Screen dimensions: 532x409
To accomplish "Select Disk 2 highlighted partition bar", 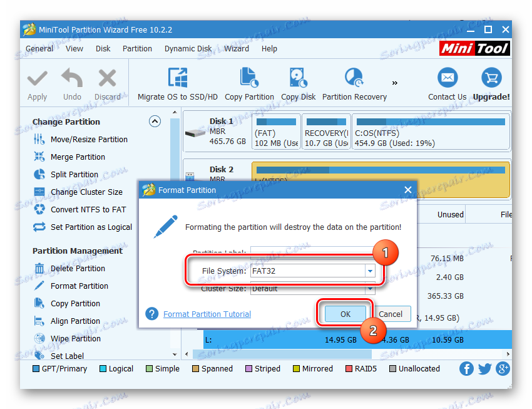I will point(381,170).
